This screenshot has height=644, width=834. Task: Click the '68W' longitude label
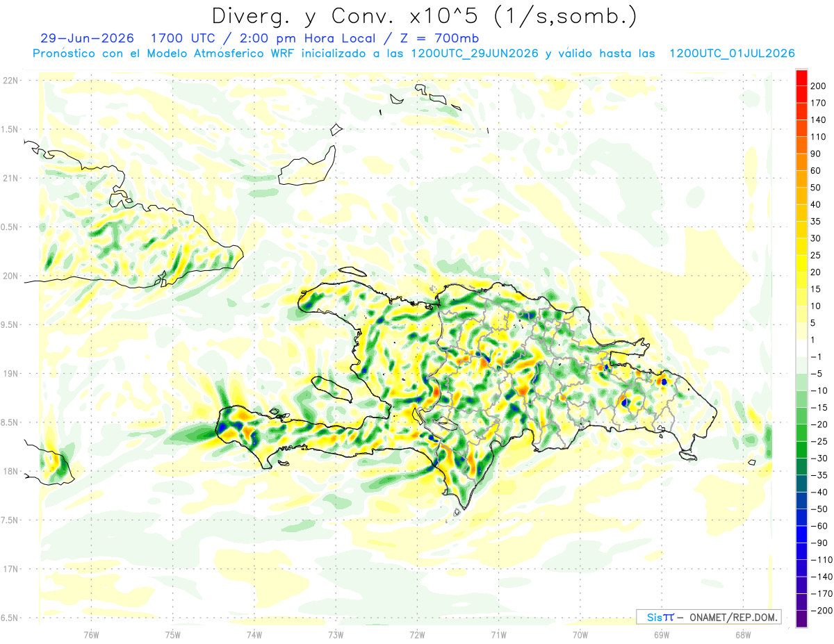[x=742, y=634]
